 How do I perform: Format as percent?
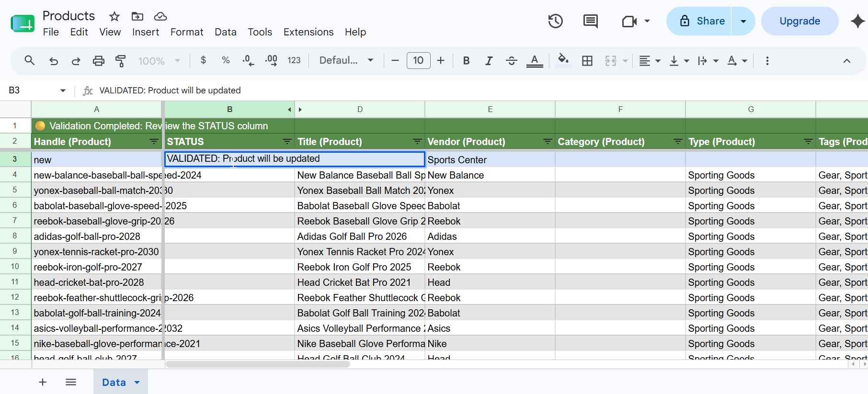226,60
